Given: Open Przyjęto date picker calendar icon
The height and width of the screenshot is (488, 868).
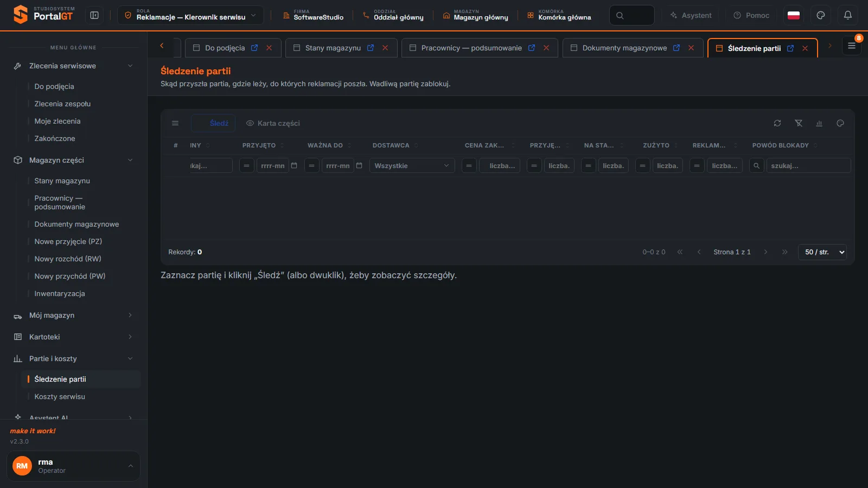Looking at the screenshot, I should (x=294, y=165).
